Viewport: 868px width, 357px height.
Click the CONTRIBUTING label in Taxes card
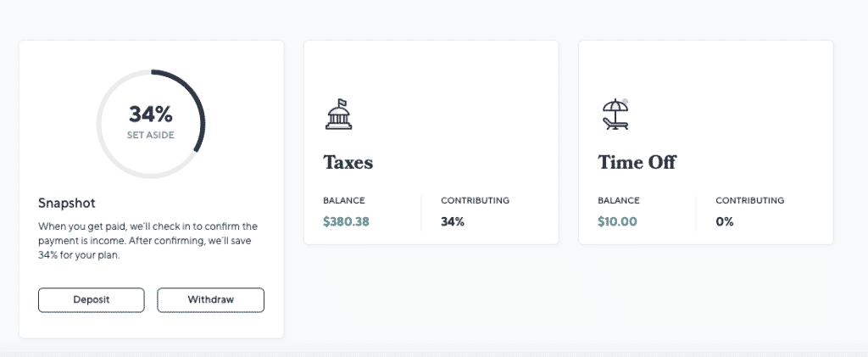point(475,200)
